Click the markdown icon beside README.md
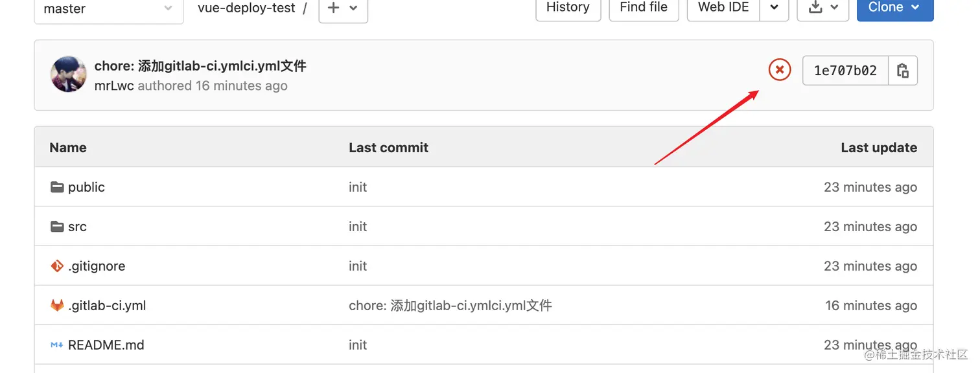The image size is (980, 373). (57, 345)
